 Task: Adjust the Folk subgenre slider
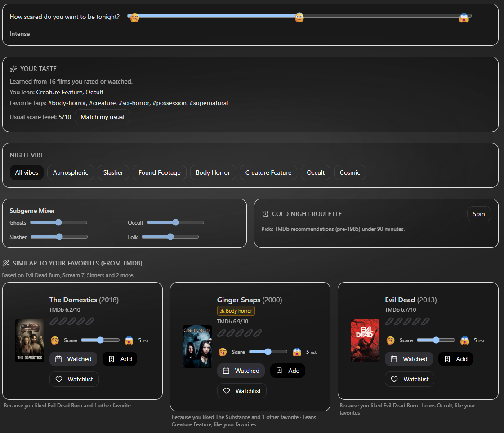(x=170, y=237)
